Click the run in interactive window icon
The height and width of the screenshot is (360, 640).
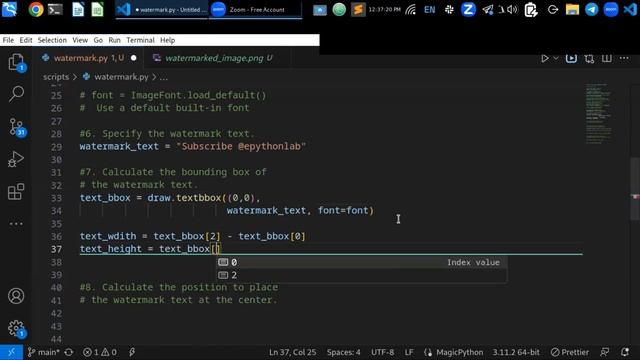click(571, 58)
